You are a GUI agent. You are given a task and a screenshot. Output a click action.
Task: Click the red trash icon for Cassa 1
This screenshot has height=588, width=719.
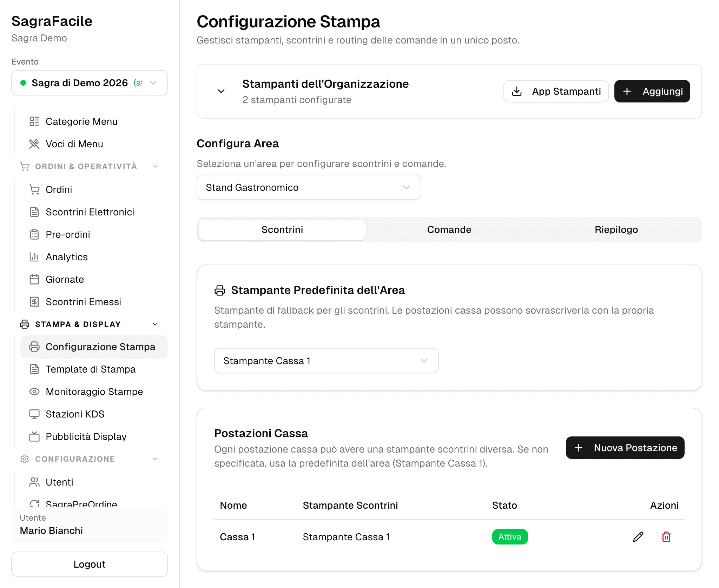pyautogui.click(x=666, y=537)
